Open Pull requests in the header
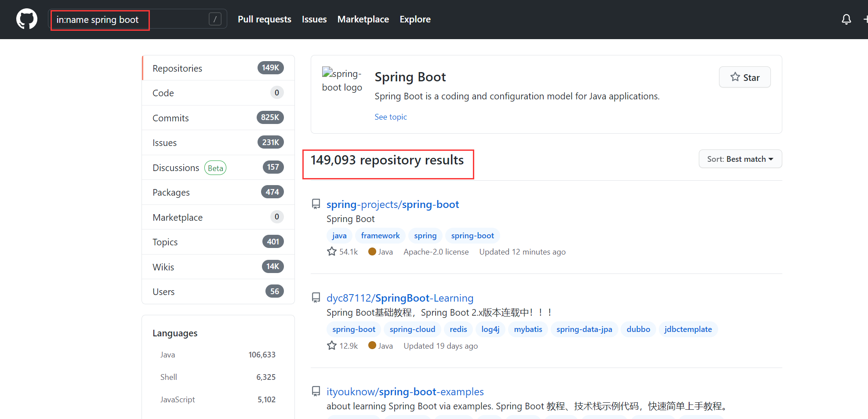Screen dimensions: 868x419 [265, 19]
